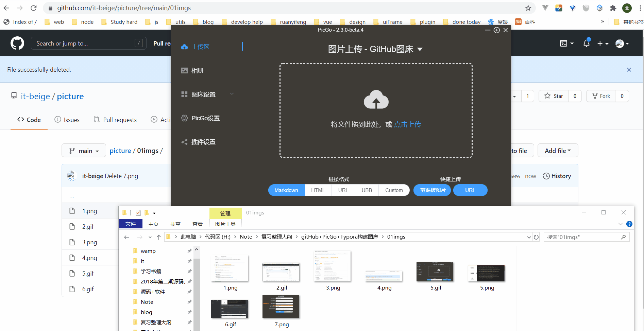Expand the 图床设置 submenu
Viewport: 644px width, 331px height.
[x=232, y=94]
